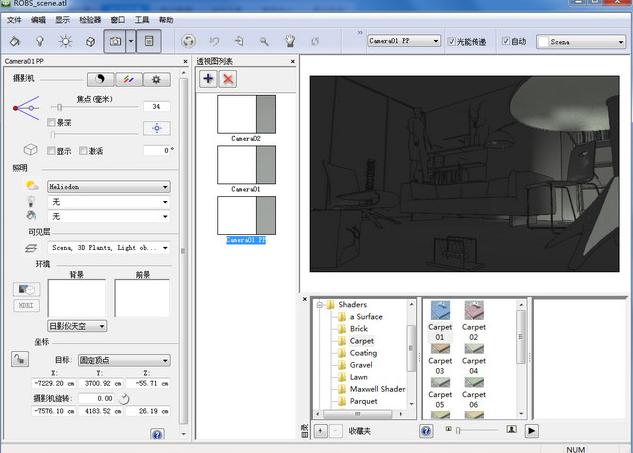Image resolution: width=633 pixels, height=453 pixels.
Task: Select the Camera02 view thumbnail
Action: 246,114
